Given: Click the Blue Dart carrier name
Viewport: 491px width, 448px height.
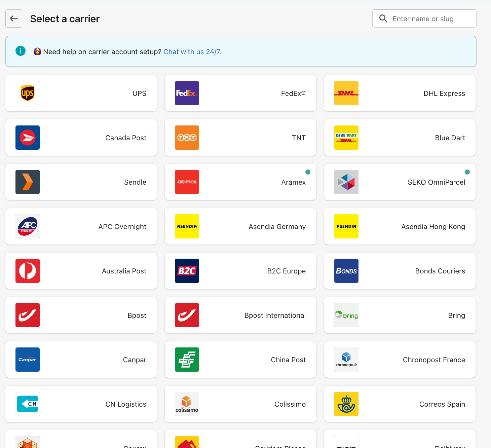Looking at the screenshot, I should pyautogui.click(x=450, y=138).
